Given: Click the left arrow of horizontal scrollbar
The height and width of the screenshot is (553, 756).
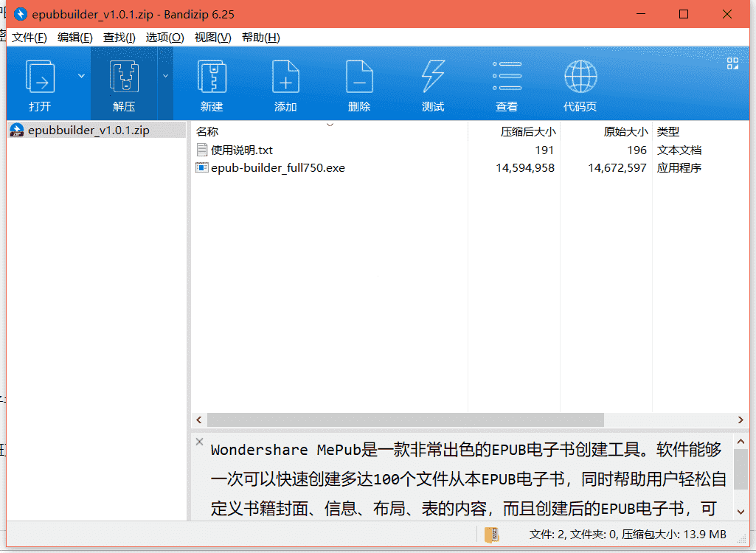Looking at the screenshot, I should point(199,420).
